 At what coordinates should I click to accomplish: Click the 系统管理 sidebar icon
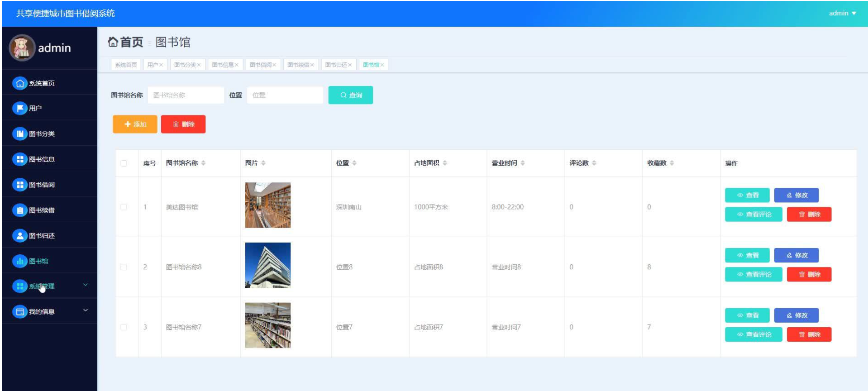[19, 286]
